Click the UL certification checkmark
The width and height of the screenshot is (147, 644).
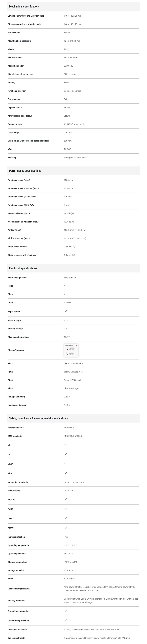[66, 444]
